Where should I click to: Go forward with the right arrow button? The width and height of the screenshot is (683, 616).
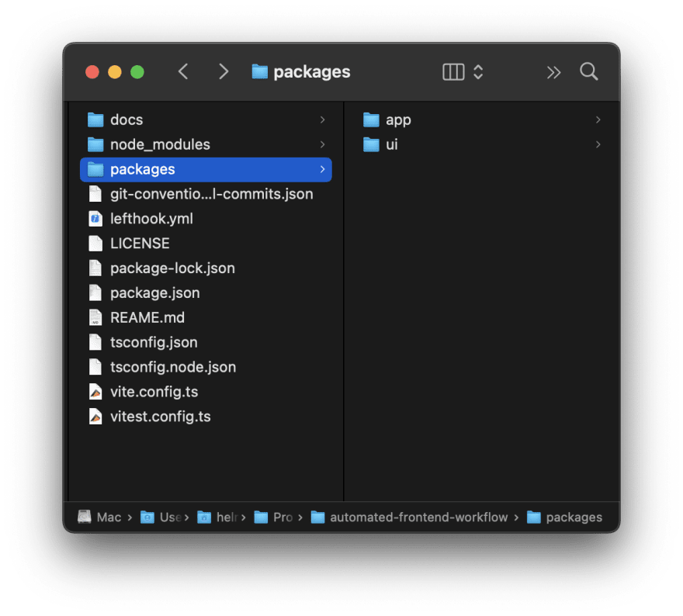click(x=223, y=71)
